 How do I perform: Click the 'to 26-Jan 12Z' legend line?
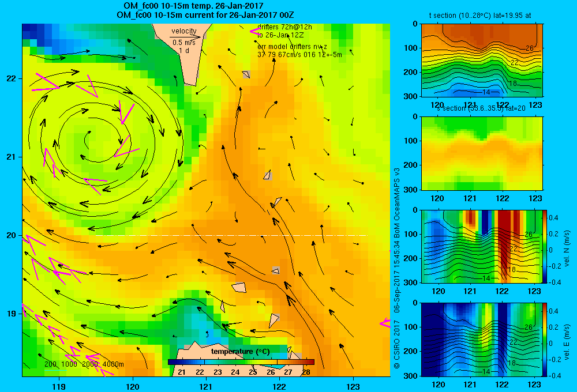tap(280, 35)
